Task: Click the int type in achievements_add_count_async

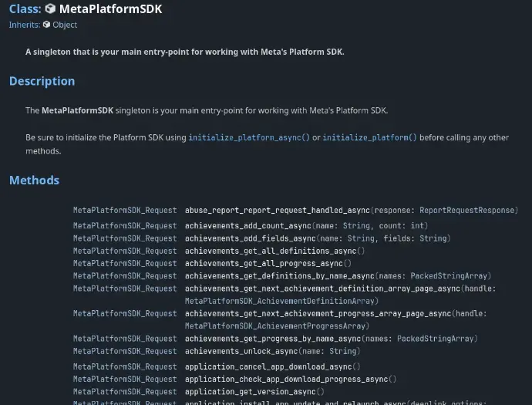Action: [417, 226]
